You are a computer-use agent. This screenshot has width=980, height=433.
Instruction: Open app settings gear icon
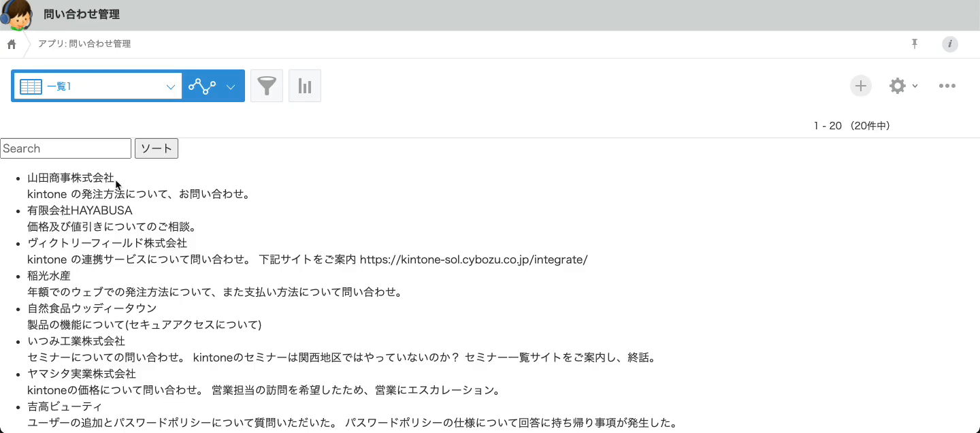[x=898, y=86]
